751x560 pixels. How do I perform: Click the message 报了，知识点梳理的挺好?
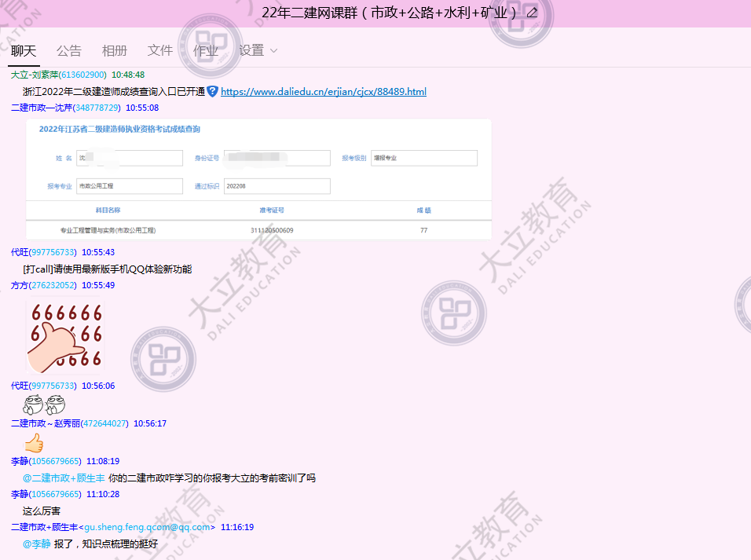(106, 544)
